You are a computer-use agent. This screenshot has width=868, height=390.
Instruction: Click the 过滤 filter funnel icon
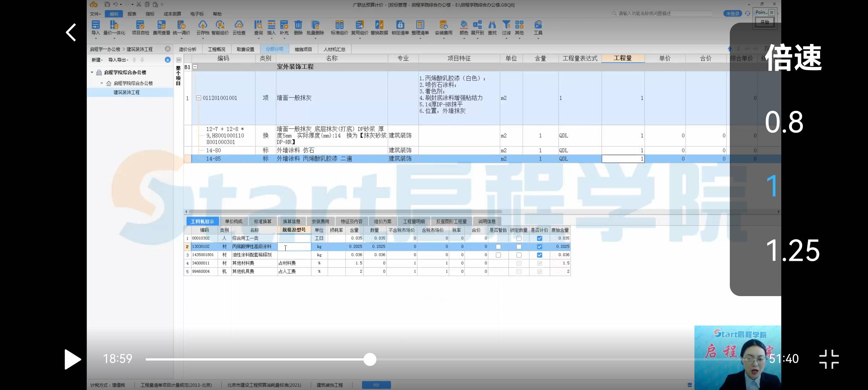pos(506,27)
